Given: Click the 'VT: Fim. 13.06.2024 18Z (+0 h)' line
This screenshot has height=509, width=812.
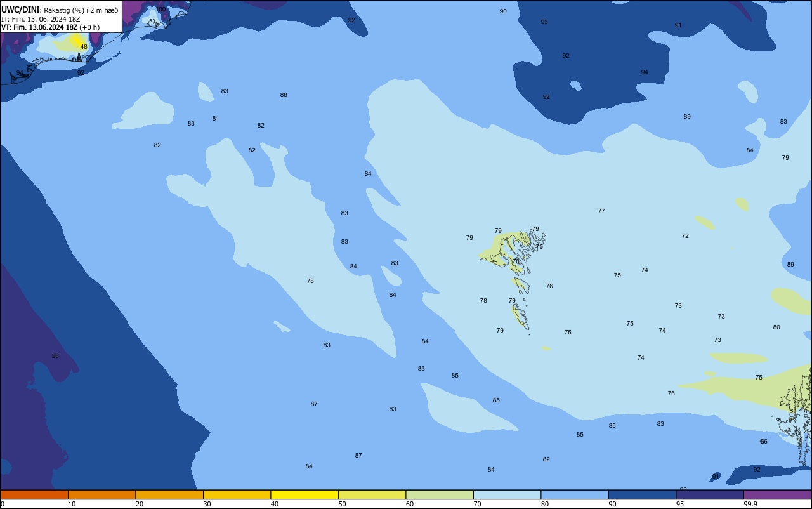Looking at the screenshot, I should pos(51,27).
